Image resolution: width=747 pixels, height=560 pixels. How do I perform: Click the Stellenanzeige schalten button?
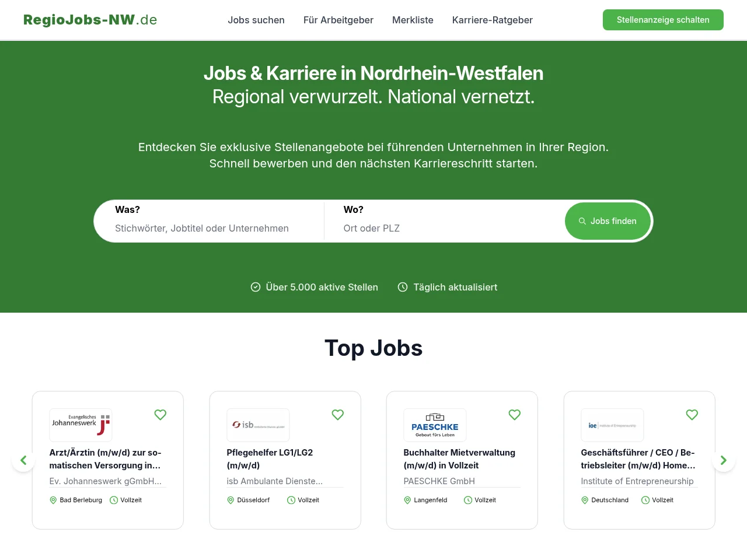click(663, 20)
